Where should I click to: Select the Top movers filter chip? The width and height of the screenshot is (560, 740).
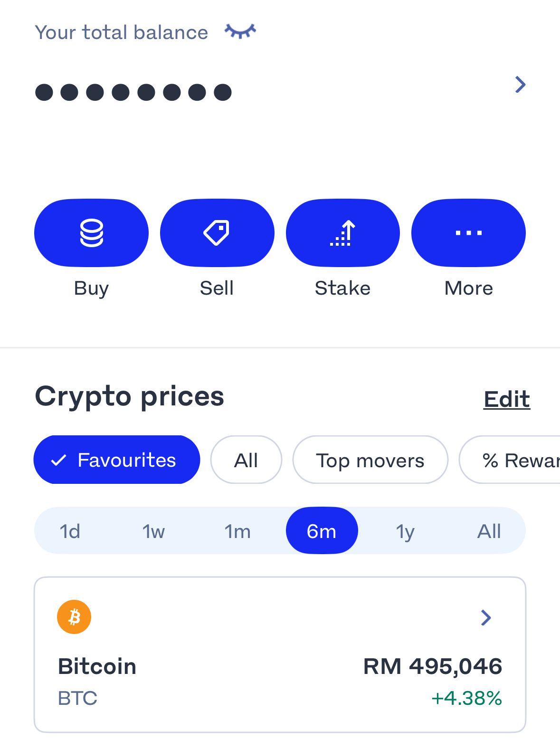(370, 460)
